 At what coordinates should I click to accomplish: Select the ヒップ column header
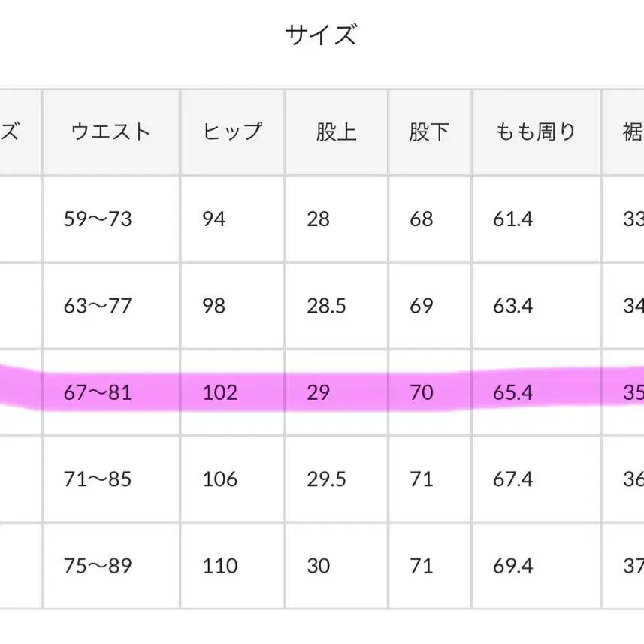coord(232,132)
